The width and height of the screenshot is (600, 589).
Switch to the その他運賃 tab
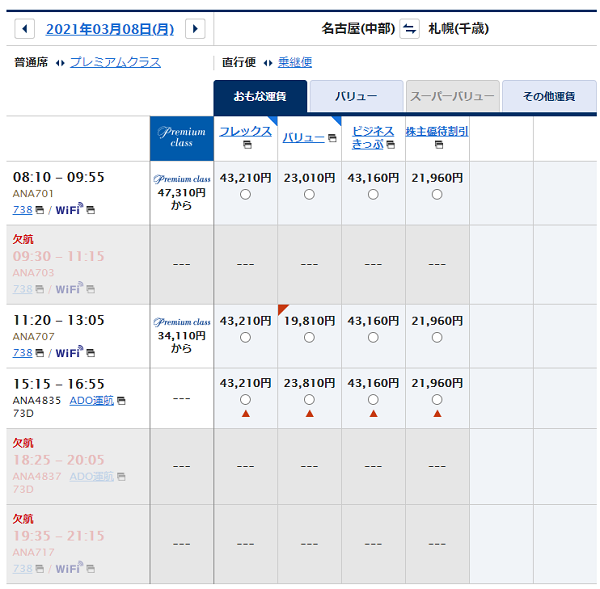[x=549, y=96]
